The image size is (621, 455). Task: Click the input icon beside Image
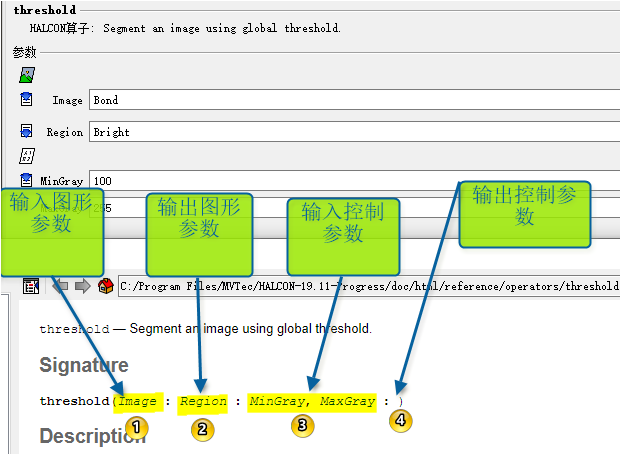26,99
